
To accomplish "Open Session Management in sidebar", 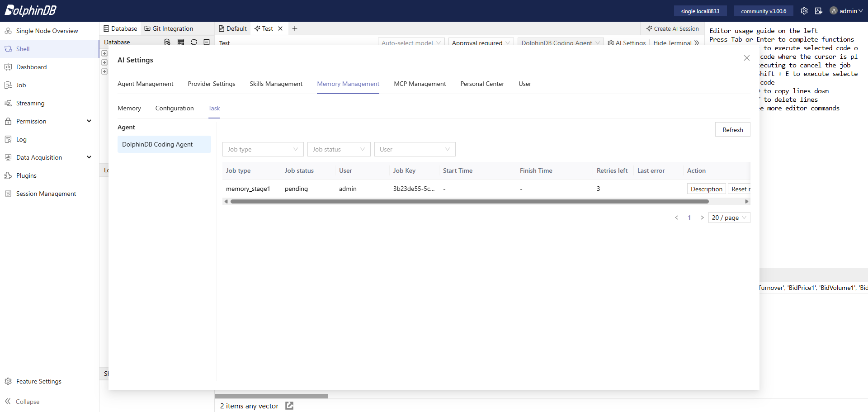I will 46,194.
